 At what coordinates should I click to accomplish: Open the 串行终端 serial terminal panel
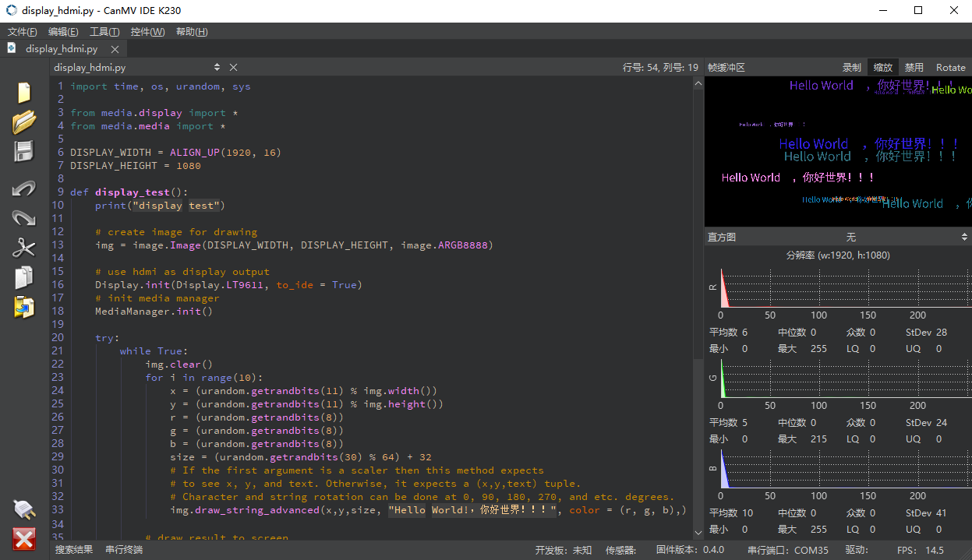coord(124,550)
